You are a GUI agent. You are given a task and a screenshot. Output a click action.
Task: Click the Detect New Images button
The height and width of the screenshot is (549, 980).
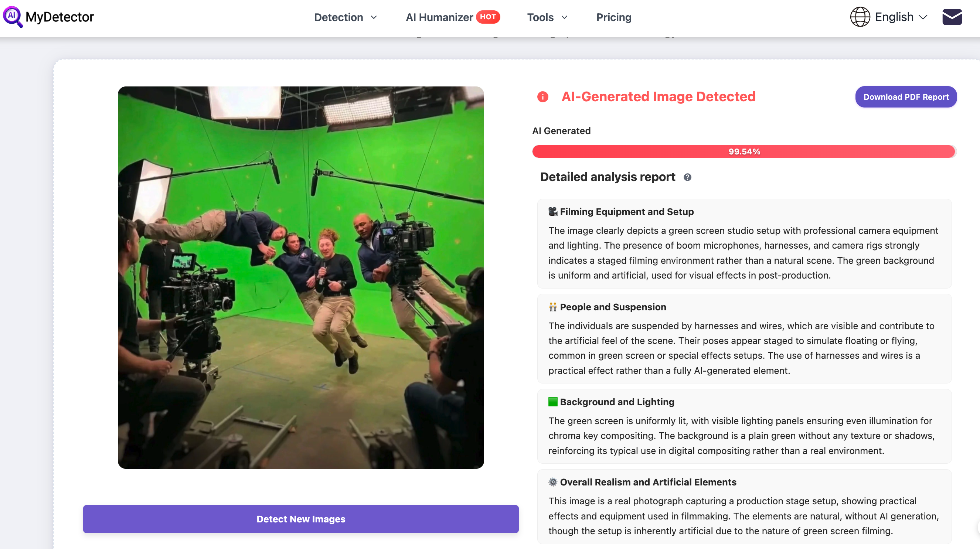[300, 519]
